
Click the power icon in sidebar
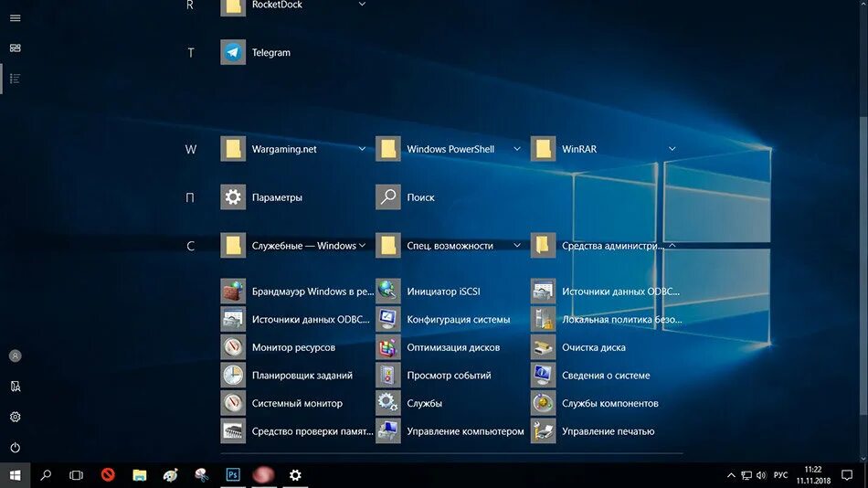(x=15, y=447)
